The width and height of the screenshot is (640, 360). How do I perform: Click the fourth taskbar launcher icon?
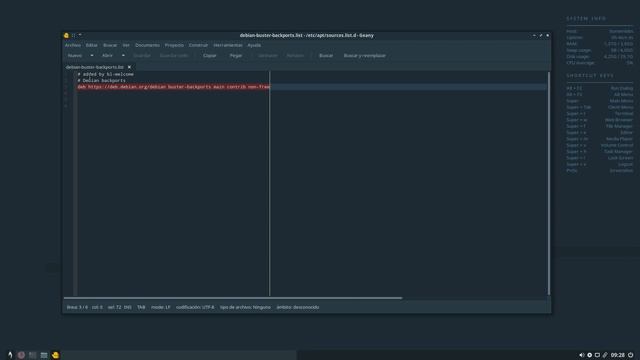pyautogui.click(x=44, y=355)
